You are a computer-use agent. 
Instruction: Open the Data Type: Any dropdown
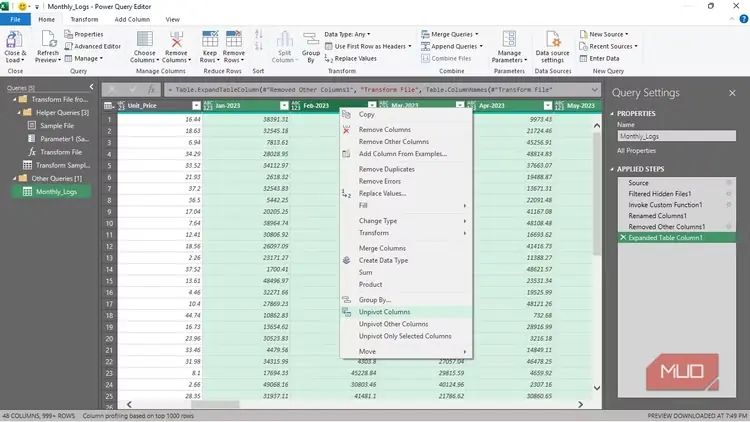click(347, 34)
